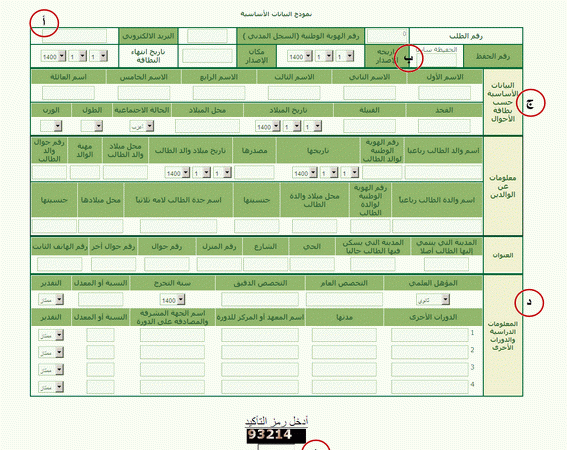This screenshot has height=450, width=567.
Task: Click the course name field in row 2
Action: [430, 352]
